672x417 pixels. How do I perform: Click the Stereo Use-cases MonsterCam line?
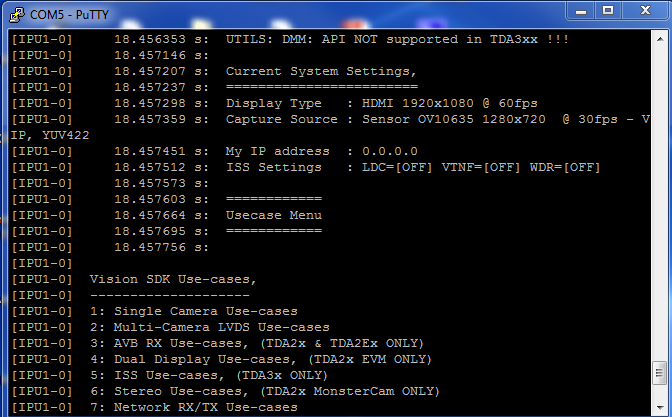coord(265,391)
